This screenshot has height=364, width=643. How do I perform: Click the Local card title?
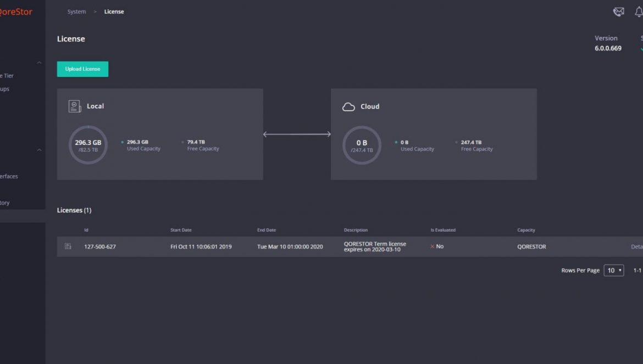click(95, 106)
